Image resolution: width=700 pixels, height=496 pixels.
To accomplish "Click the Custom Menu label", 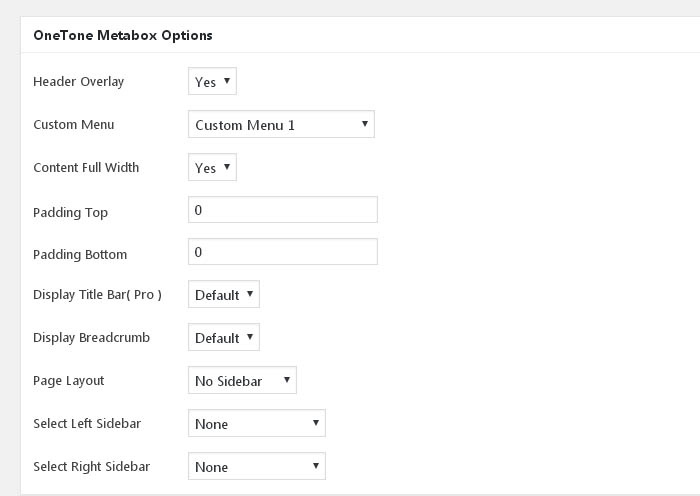I will [x=74, y=125].
